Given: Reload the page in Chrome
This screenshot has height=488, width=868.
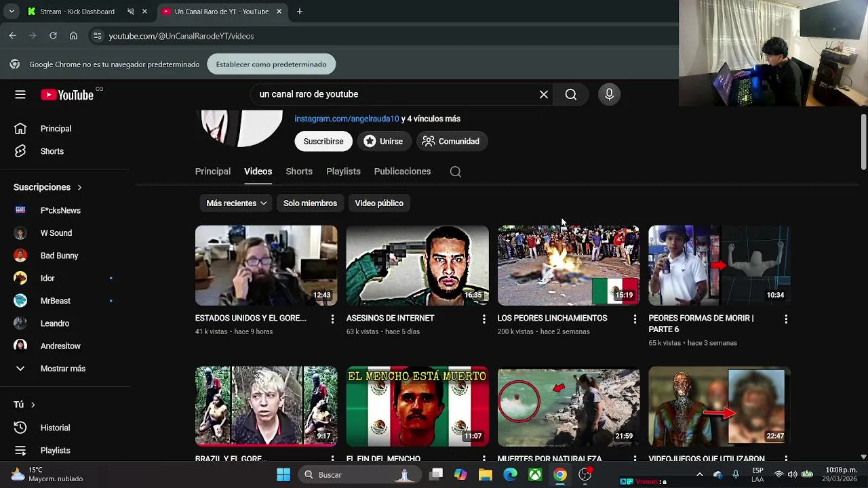Looking at the screenshot, I should pyautogui.click(x=53, y=36).
